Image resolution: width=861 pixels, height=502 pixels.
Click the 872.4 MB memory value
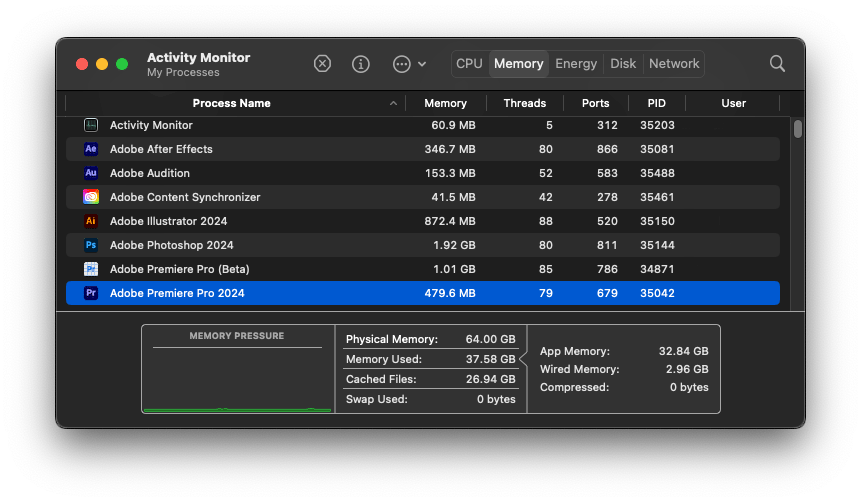pos(450,221)
